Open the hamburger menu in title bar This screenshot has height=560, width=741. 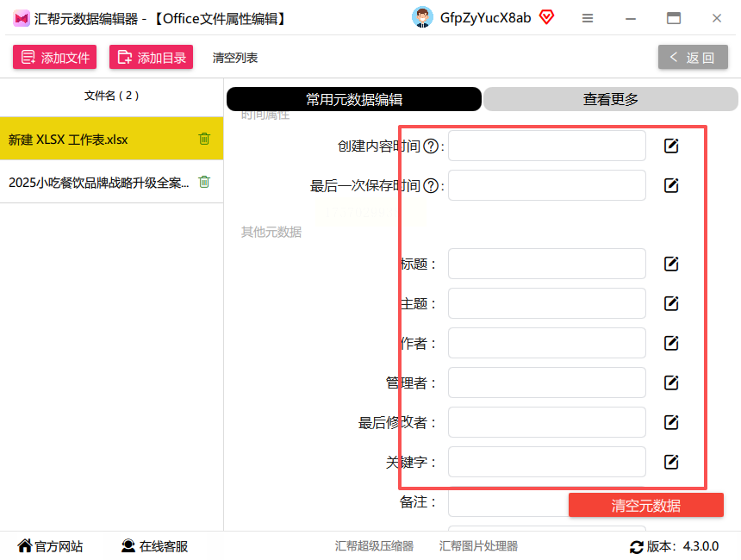click(588, 18)
